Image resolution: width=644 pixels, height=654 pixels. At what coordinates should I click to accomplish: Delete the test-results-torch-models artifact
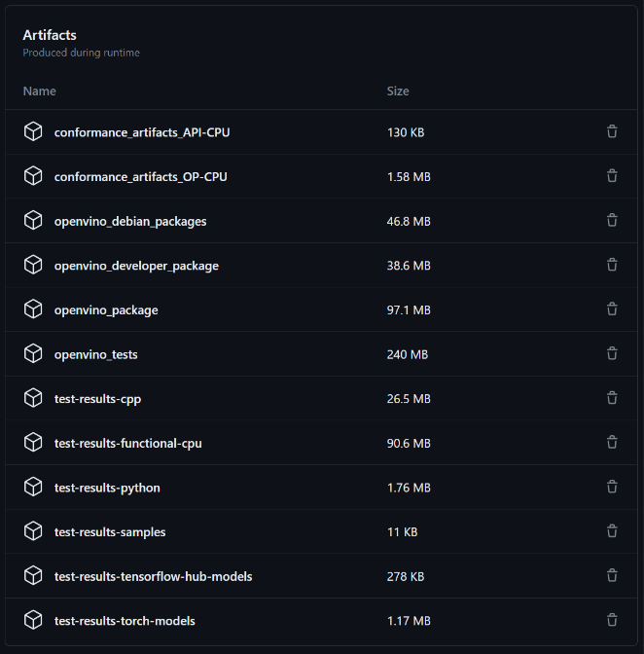(x=612, y=620)
